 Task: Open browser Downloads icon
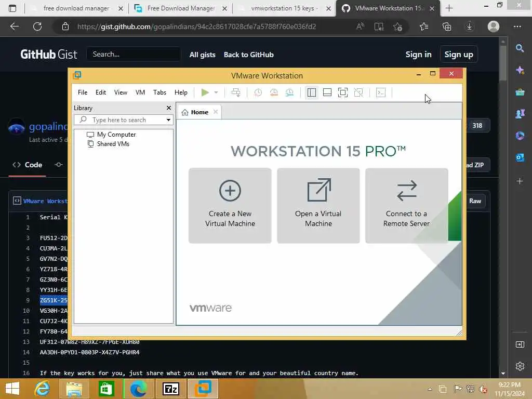[470, 26]
